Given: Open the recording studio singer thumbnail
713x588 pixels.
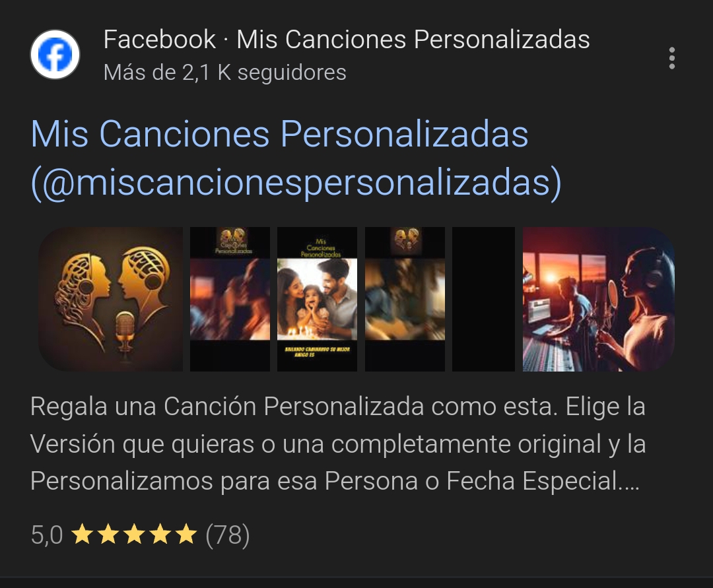Looking at the screenshot, I should (x=598, y=299).
